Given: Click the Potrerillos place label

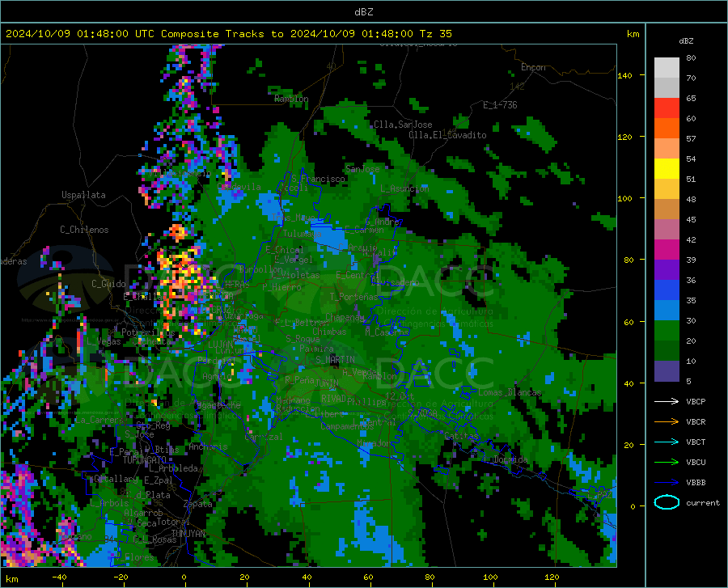Looking at the screenshot, I should (148, 332).
